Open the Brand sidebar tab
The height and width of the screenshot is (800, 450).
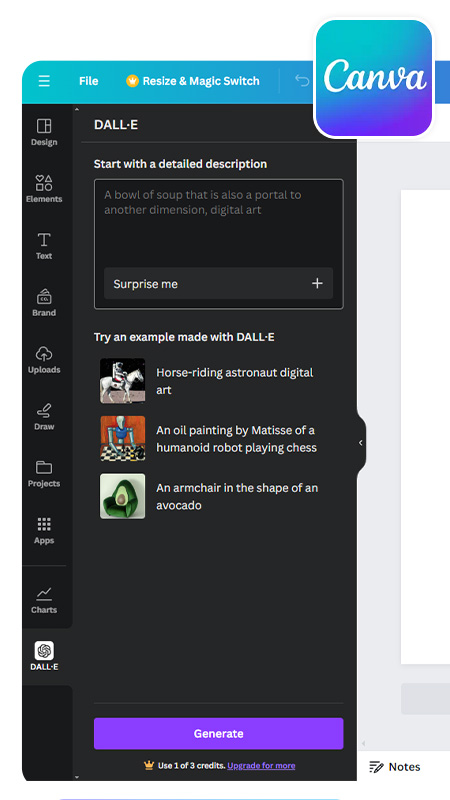(x=44, y=303)
